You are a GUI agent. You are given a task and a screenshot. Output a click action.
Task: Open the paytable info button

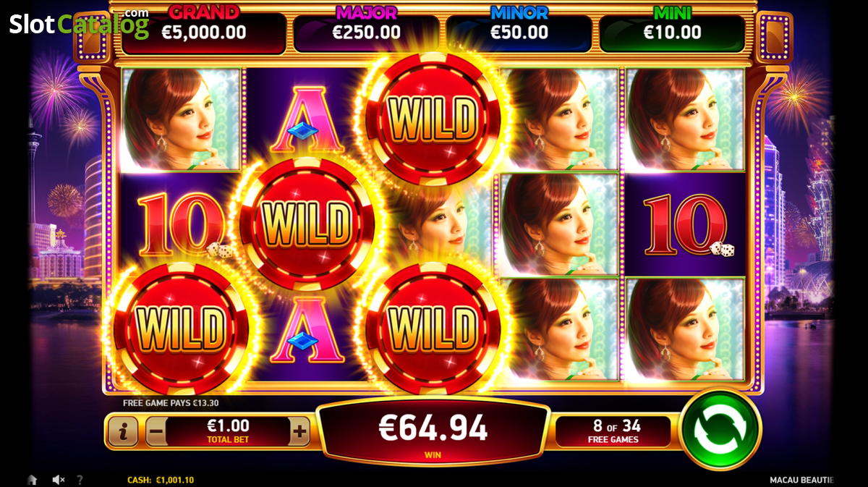[124, 432]
